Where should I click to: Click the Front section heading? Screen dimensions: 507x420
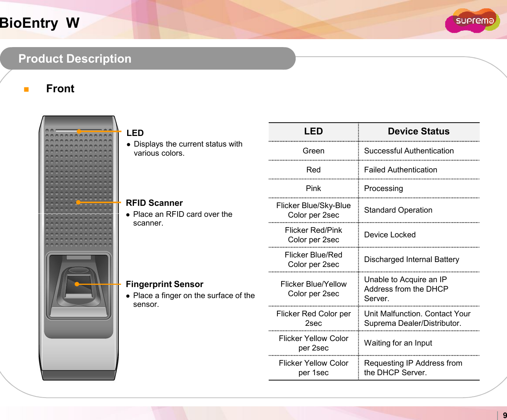[x=60, y=88]
